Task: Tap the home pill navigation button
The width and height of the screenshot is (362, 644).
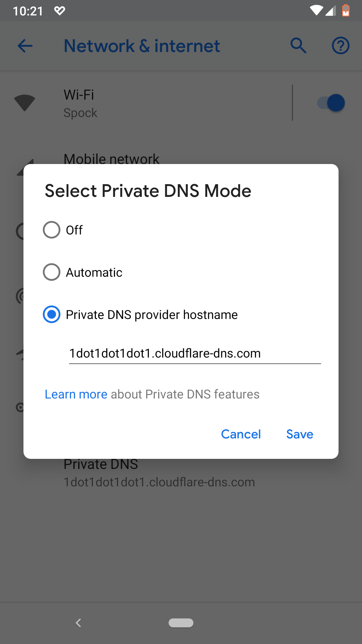Action: point(181,623)
